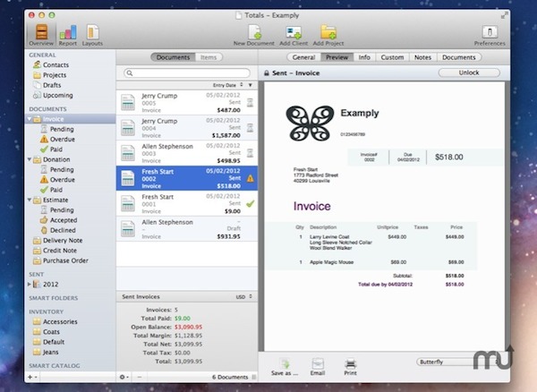Click the Add Client icon
The width and height of the screenshot is (537, 392).
pyautogui.click(x=294, y=35)
